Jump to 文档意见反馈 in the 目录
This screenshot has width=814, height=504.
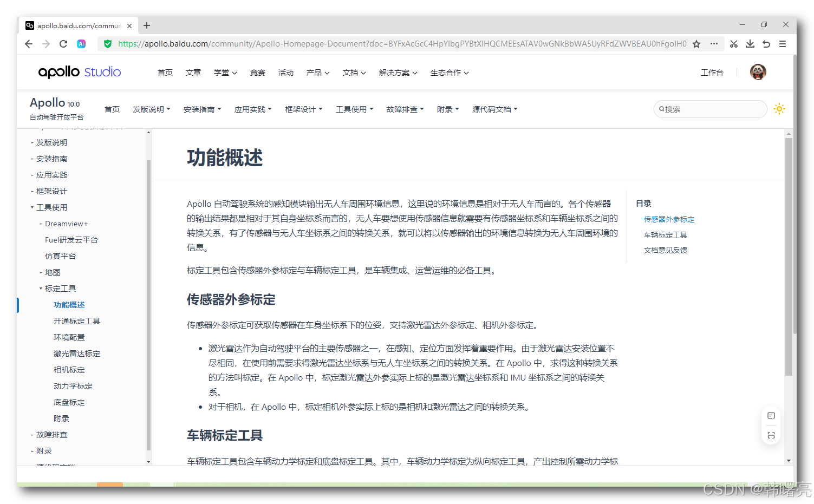point(666,250)
